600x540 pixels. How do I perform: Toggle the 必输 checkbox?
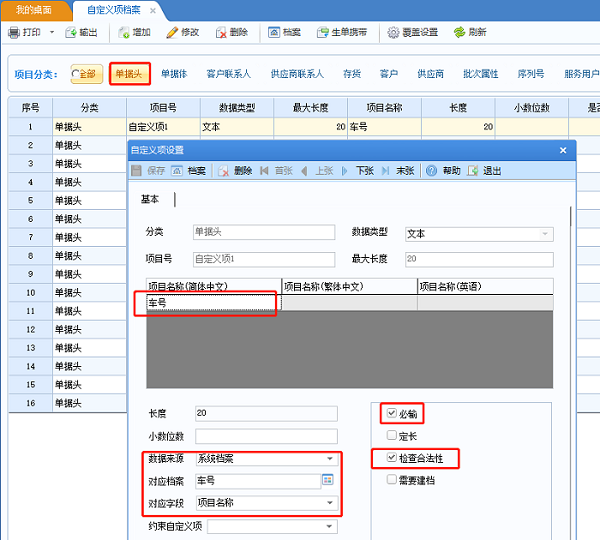pyautogui.click(x=391, y=413)
